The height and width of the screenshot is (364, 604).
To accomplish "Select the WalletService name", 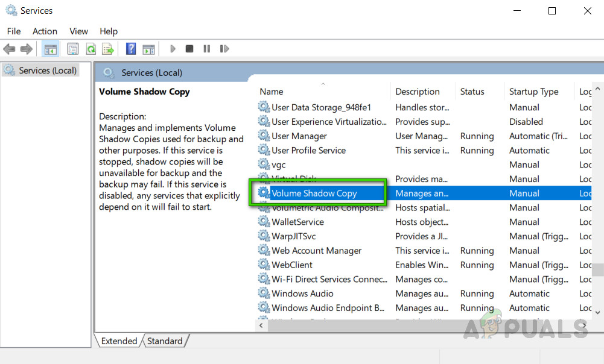I will 297,222.
